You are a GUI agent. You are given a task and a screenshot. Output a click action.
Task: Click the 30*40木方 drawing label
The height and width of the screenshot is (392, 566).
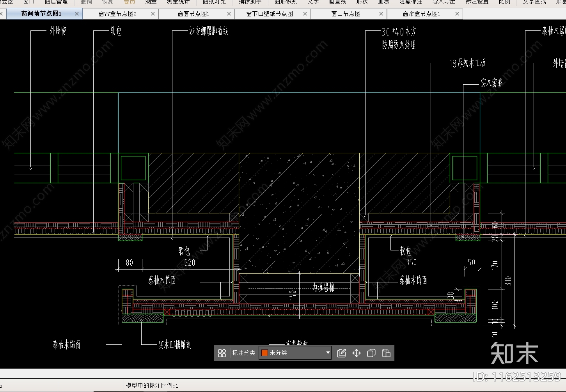[x=399, y=32]
